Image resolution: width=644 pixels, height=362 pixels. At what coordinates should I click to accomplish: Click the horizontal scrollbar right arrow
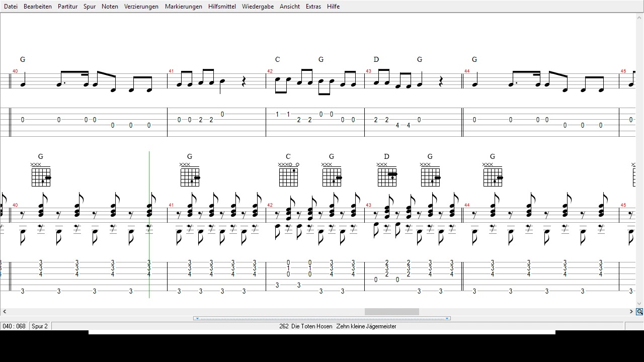pos(631,312)
